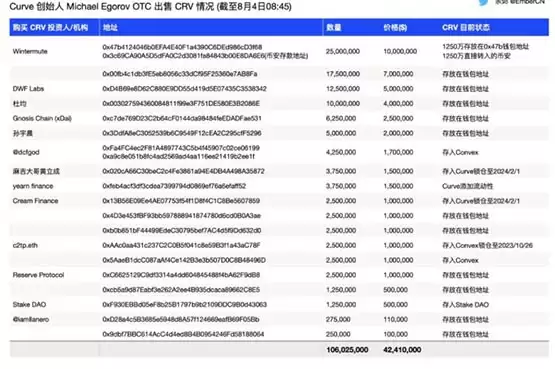Screen dimensions: 555x369
Task: Select the 'Reserve Protocol' investor cell
Action: 38,275
